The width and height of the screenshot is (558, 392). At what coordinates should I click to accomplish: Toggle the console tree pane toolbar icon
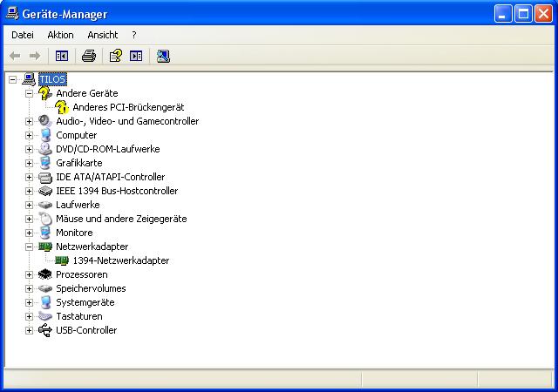click(x=62, y=56)
